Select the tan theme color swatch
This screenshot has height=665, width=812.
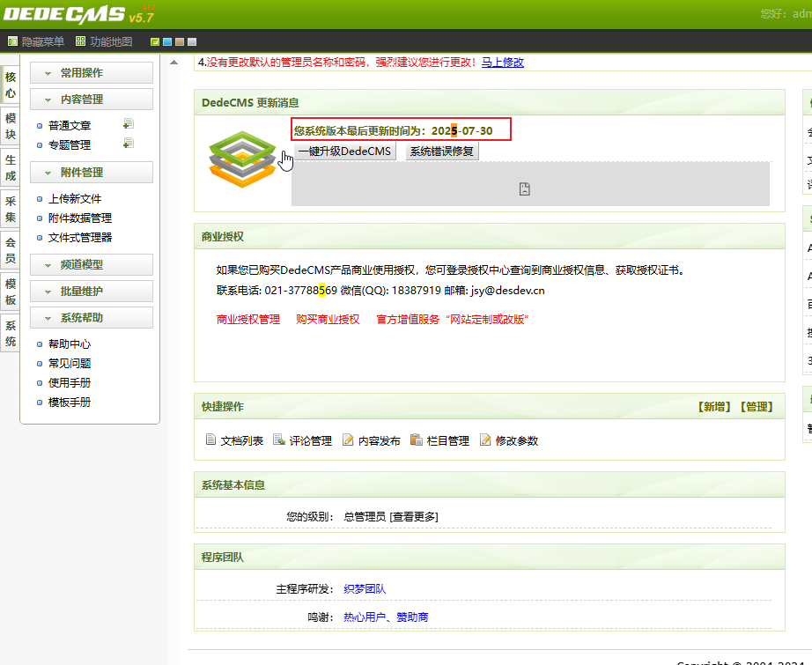click(180, 42)
